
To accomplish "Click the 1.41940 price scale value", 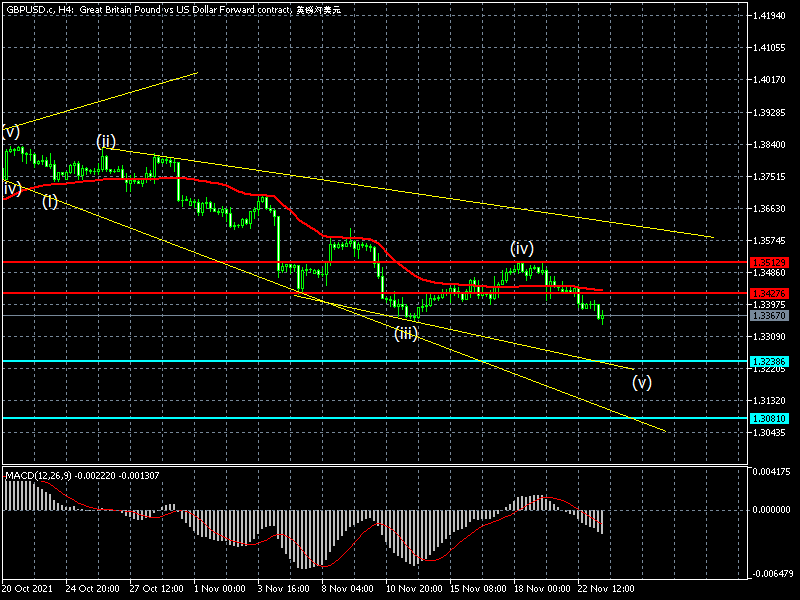I will tap(772, 16).
